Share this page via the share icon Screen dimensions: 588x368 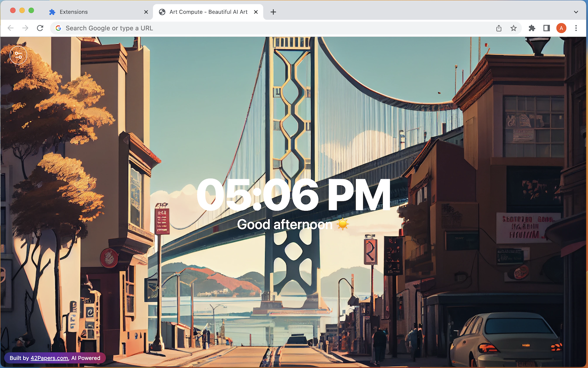499,28
